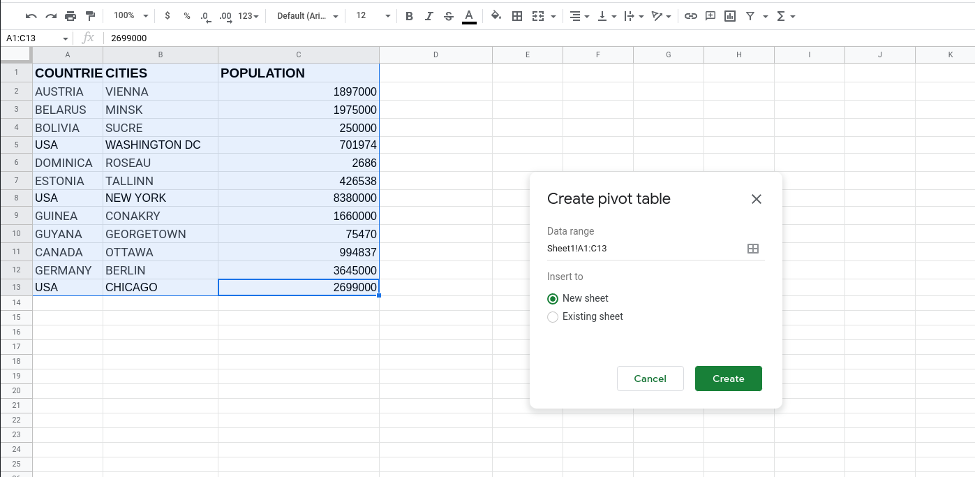Click the DOMINICA cell
This screenshot has width=977, height=477.
pyautogui.click(x=67, y=163)
